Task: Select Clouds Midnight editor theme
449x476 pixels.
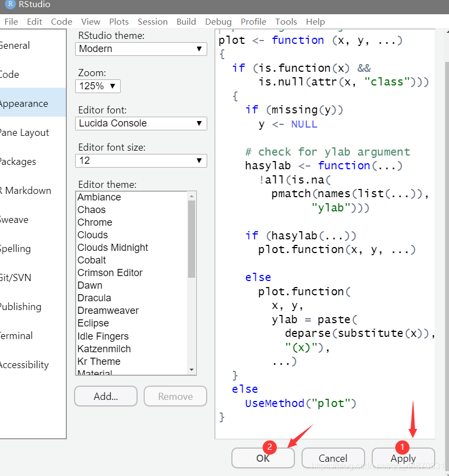Action: pos(132,248)
